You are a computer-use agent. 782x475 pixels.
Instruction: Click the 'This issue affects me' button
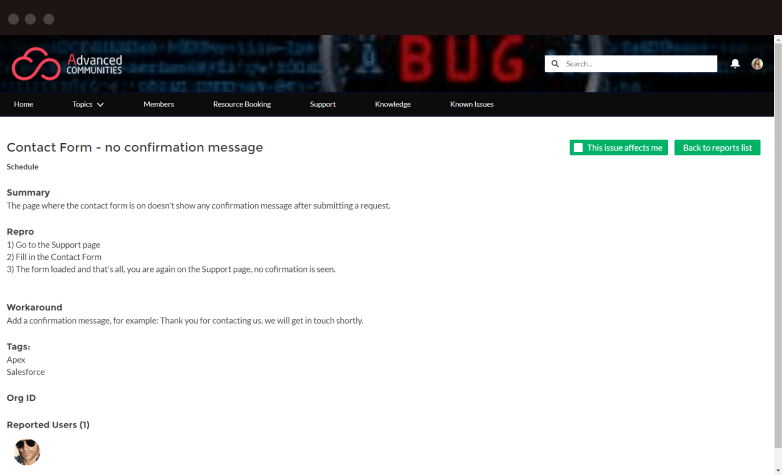(x=619, y=148)
